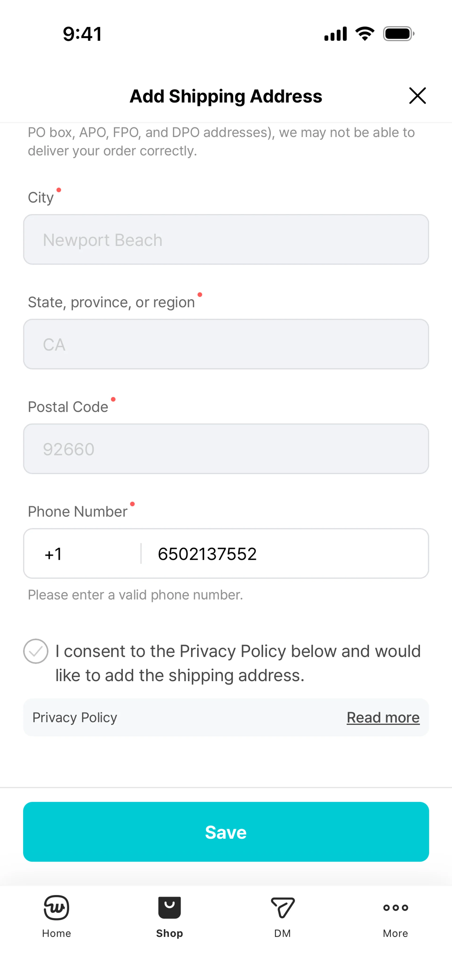Open the +1 country code selector
Image resolution: width=452 pixels, height=980 pixels.
82,554
